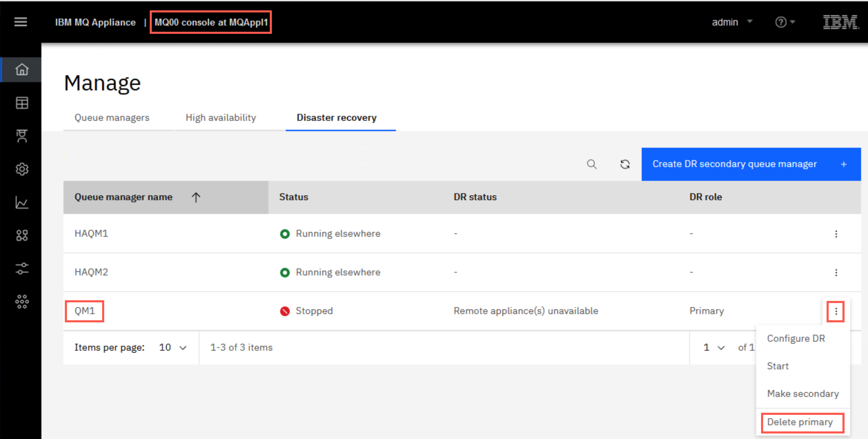
Task: Open overflow menu for QM1 row
Action: pyautogui.click(x=836, y=312)
